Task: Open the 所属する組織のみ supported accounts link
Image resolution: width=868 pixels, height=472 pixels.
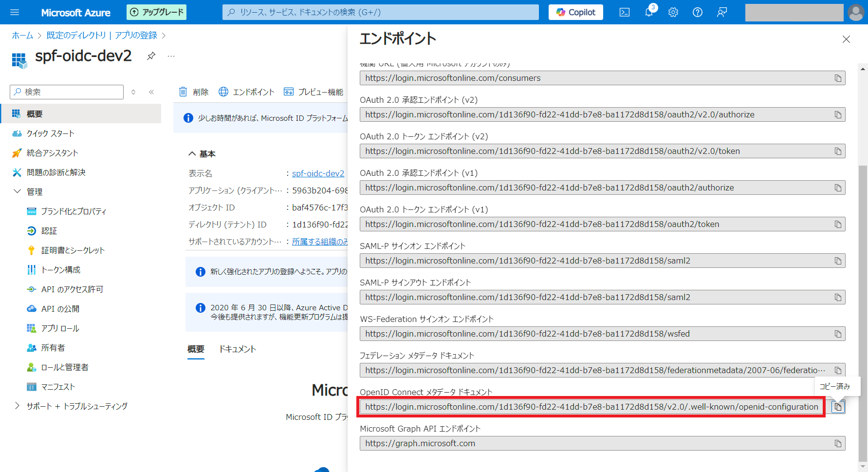Action: click(x=320, y=242)
